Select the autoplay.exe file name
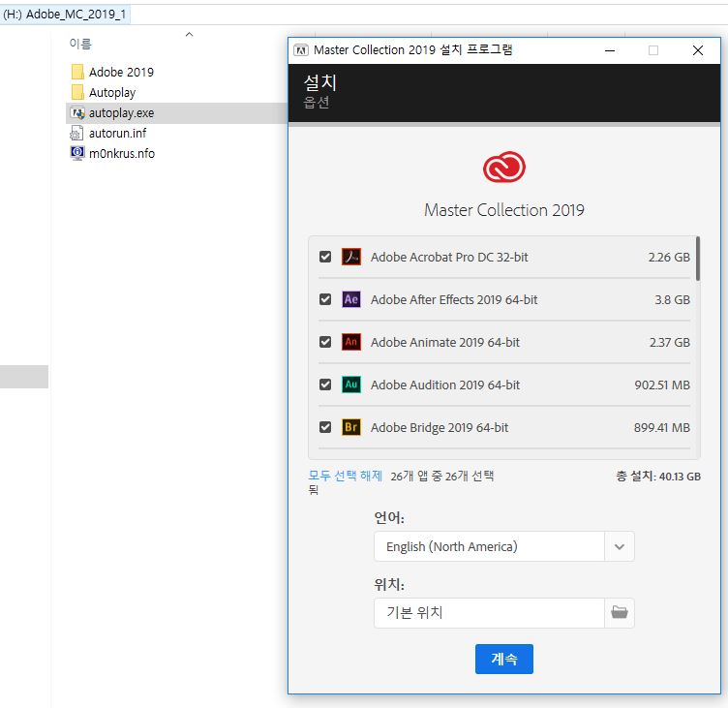Screen dimensions: 728x708 pyautogui.click(x=121, y=113)
